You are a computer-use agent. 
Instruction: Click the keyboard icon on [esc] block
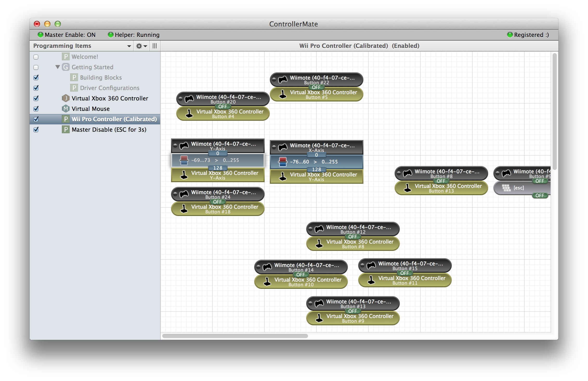pos(506,188)
